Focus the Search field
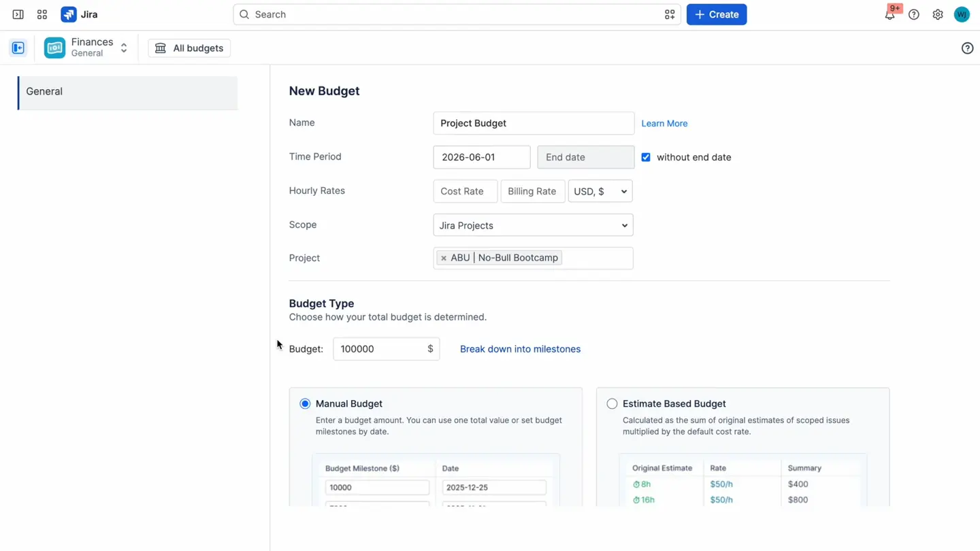This screenshot has height=551, width=980. click(457, 14)
